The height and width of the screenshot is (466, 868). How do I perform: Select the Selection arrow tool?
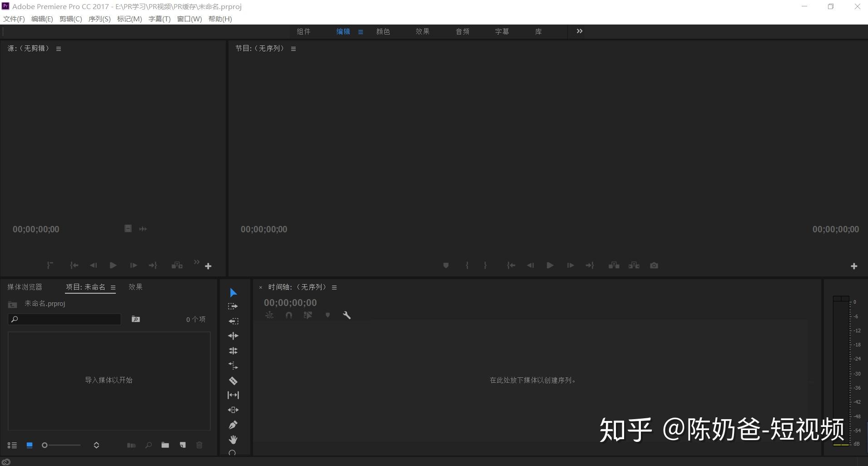point(233,292)
